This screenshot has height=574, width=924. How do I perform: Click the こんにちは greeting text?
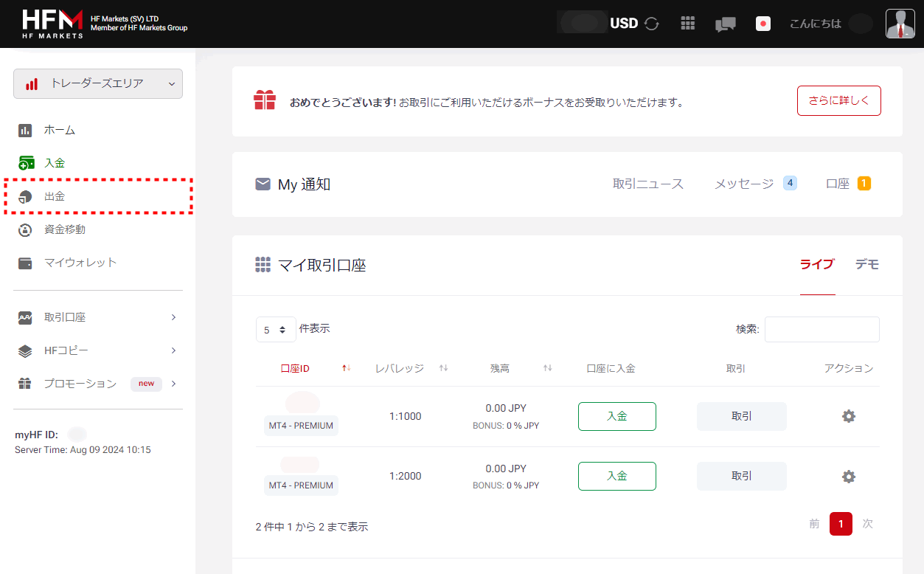tap(815, 24)
